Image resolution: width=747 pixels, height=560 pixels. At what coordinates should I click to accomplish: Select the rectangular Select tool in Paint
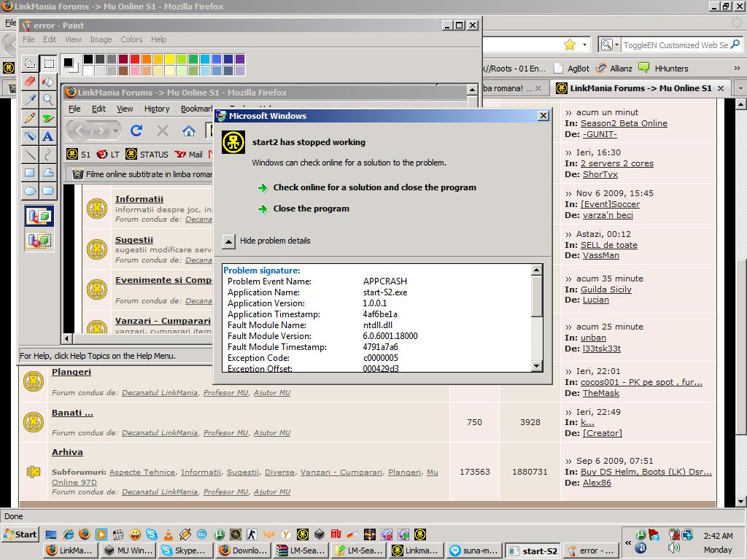(x=48, y=63)
